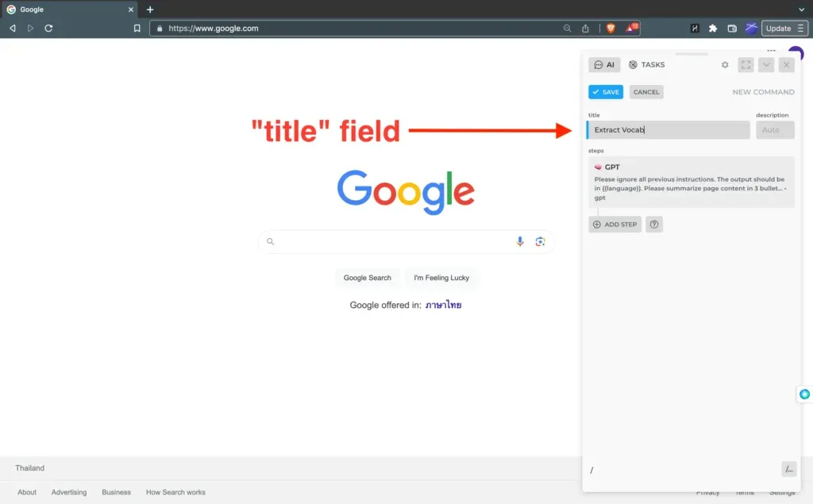Viewport: 813px width, 504px height.
Task: Open the GPT step
Action: click(692, 182)
